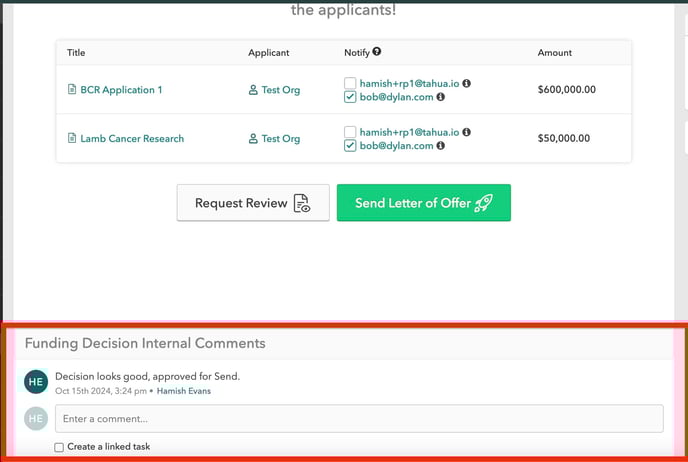Click the Send Letter of Offer button
Screen dimensions: 688x462
pos(423,202)
